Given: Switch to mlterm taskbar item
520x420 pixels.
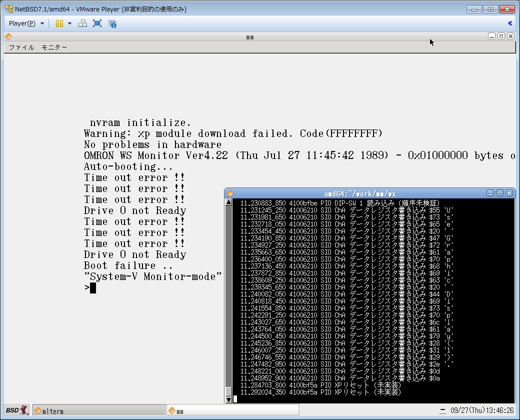Looking at the screenshot, I should click(99, 410).
